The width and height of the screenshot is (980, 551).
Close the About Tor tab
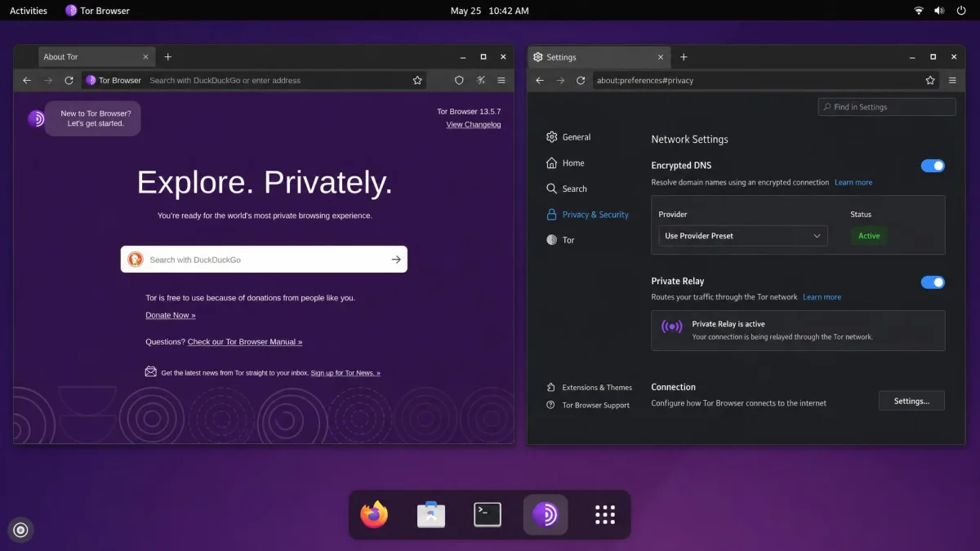click(x=146, y=57)
